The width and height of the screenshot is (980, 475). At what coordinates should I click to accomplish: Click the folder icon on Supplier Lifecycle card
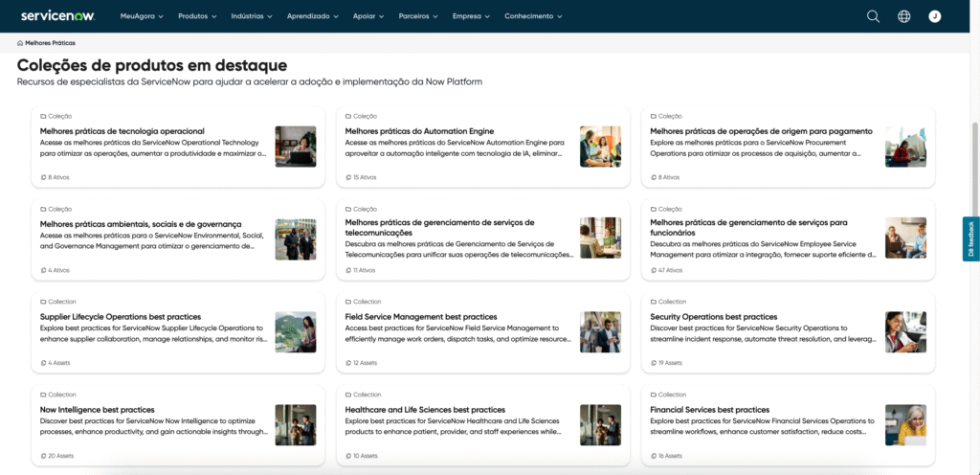[x=43, y=302]
